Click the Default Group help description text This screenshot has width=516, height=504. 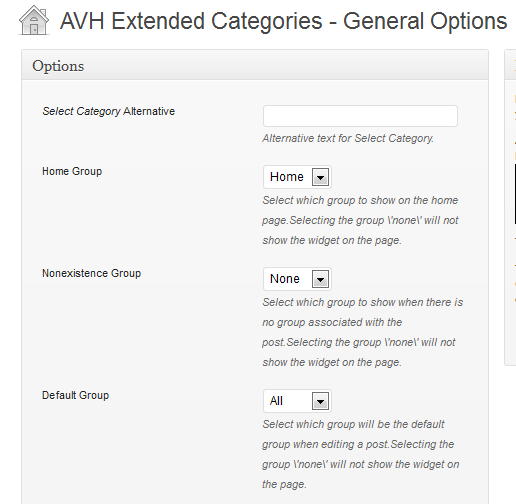point(361,454)
